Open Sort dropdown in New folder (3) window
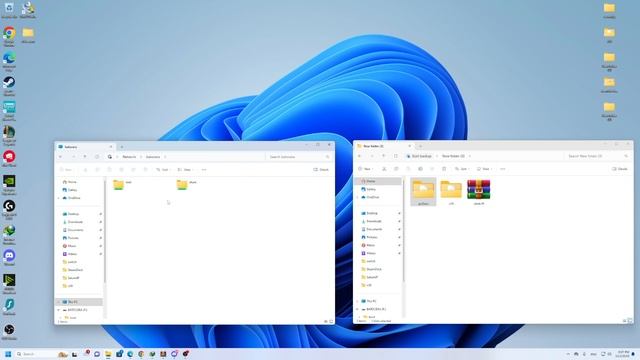 click(x=462, y=169)
